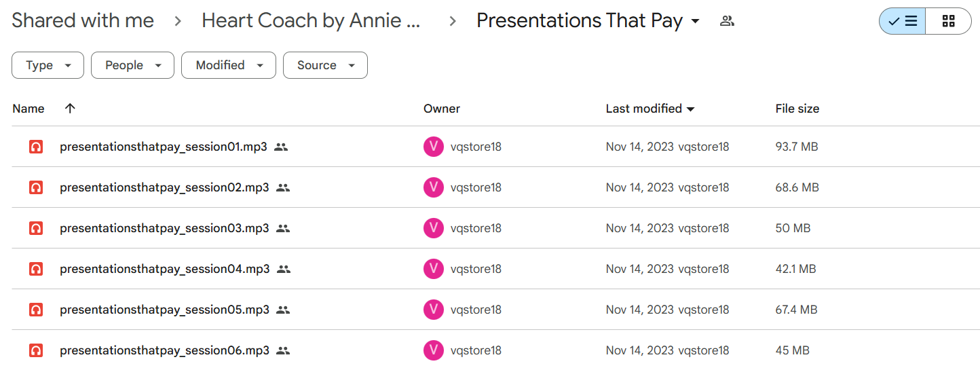Screen dimensions: 980x368
Task: Switch to grid layout view
Action: [x=949, y=21]
